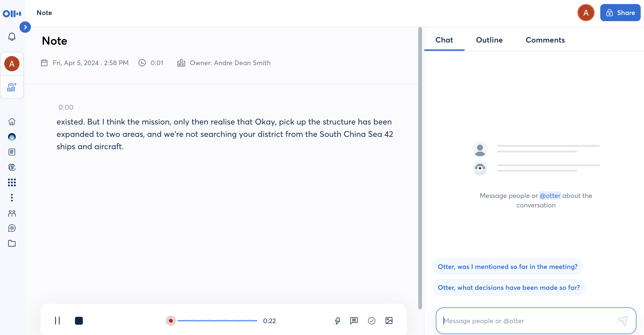Expand the sidebar with arrow button
This screenshot has height=335, width=644.
pos(25,27)
